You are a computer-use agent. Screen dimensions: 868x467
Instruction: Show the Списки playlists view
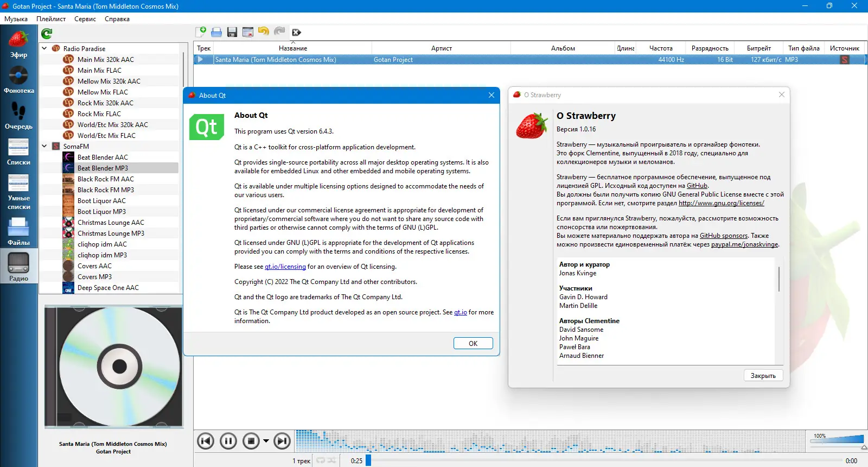(18, 152)
